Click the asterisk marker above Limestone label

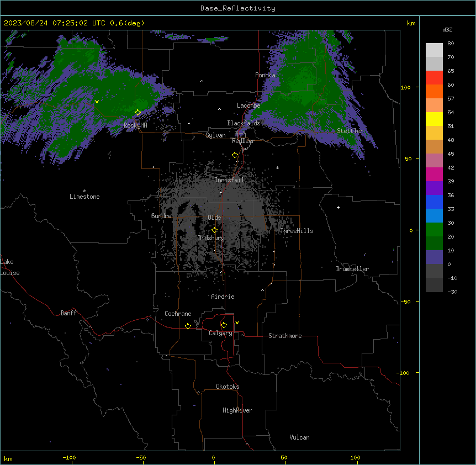point(84,191)
